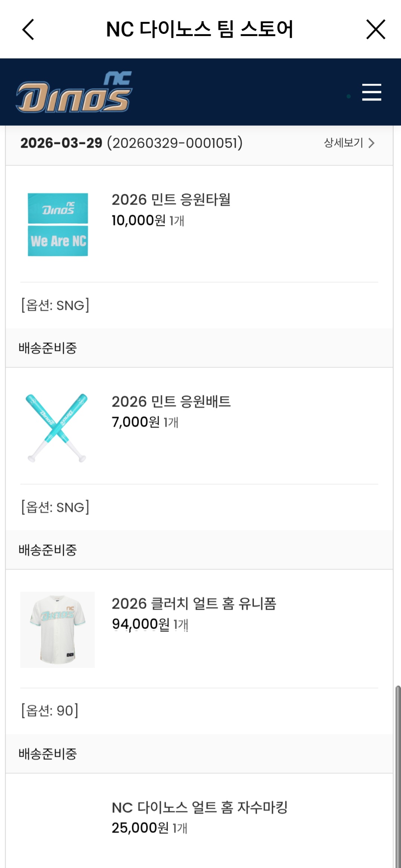Open 상세보기 order details link
The width and height of the screenshot is (401, 868).
click(343, 143)
